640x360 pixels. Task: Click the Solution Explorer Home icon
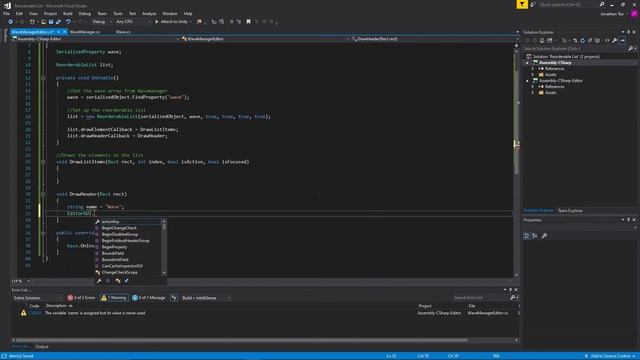(542, 40)
